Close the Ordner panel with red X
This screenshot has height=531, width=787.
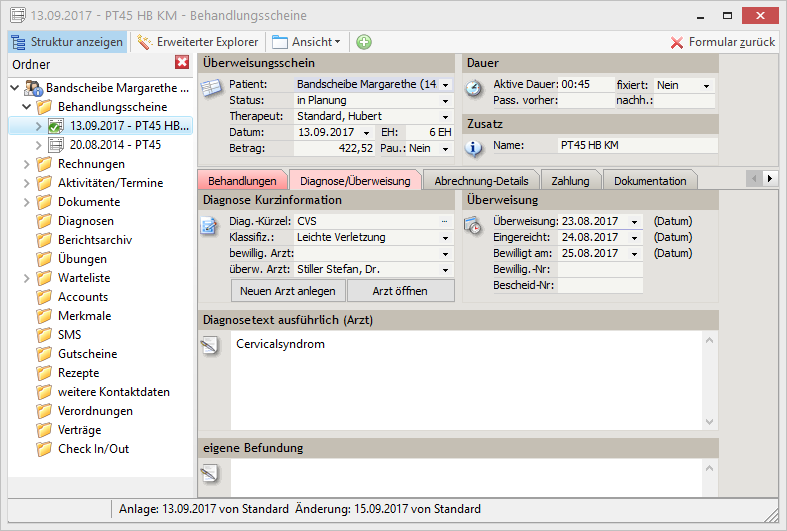point(182,63)
